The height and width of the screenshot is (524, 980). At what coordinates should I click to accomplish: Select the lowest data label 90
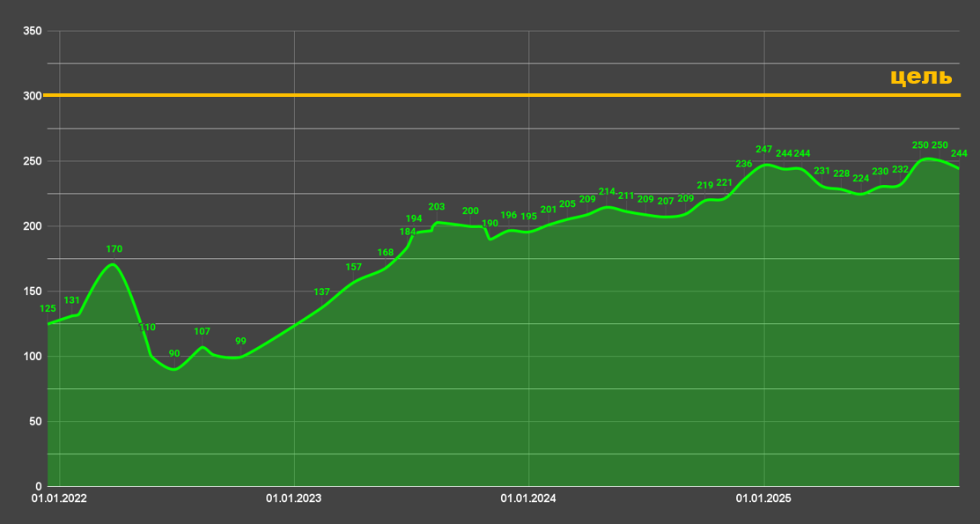174,353
